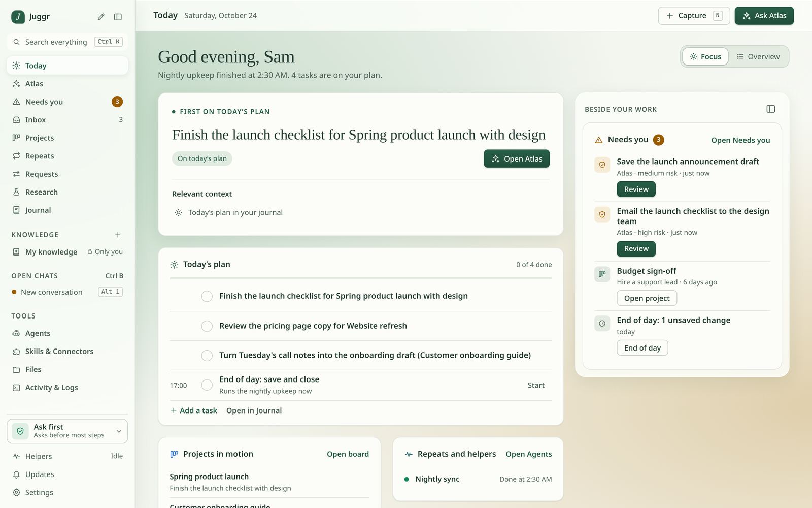Screen dimensions: 812x508
Task: Open Skills & Connectors
Action: [x=67, y=352]
